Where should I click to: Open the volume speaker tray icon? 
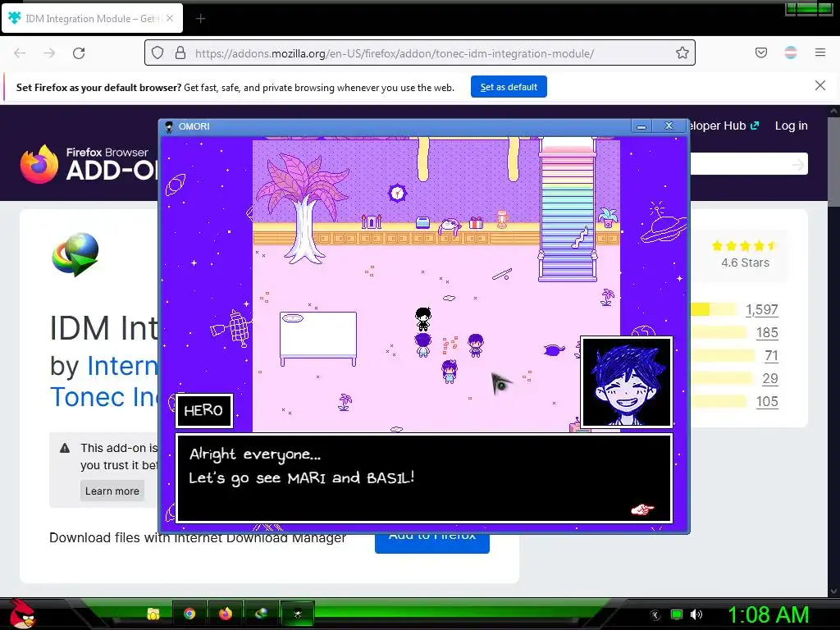(x=696, y=615)
